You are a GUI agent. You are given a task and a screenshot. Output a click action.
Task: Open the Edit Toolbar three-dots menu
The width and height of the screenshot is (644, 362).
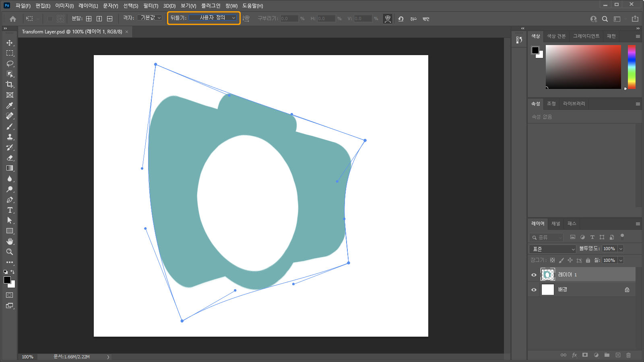[x=10, y=262]
